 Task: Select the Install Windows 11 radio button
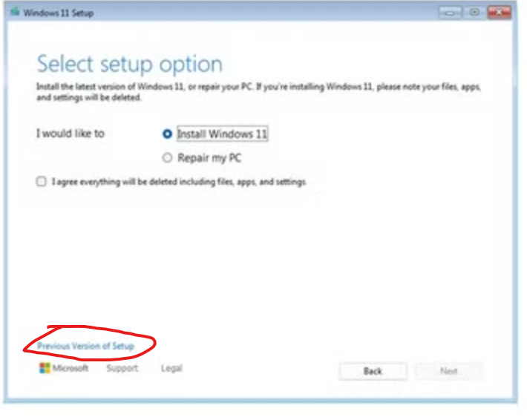pyautogui.click(x=167, y=134)
